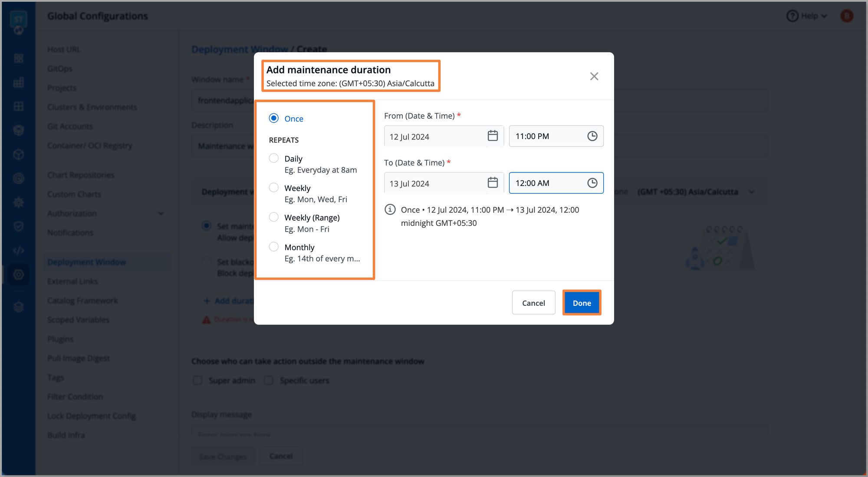Open the From date calendar picker
Screen dimensions: 868x477
(x=493, y=136)
